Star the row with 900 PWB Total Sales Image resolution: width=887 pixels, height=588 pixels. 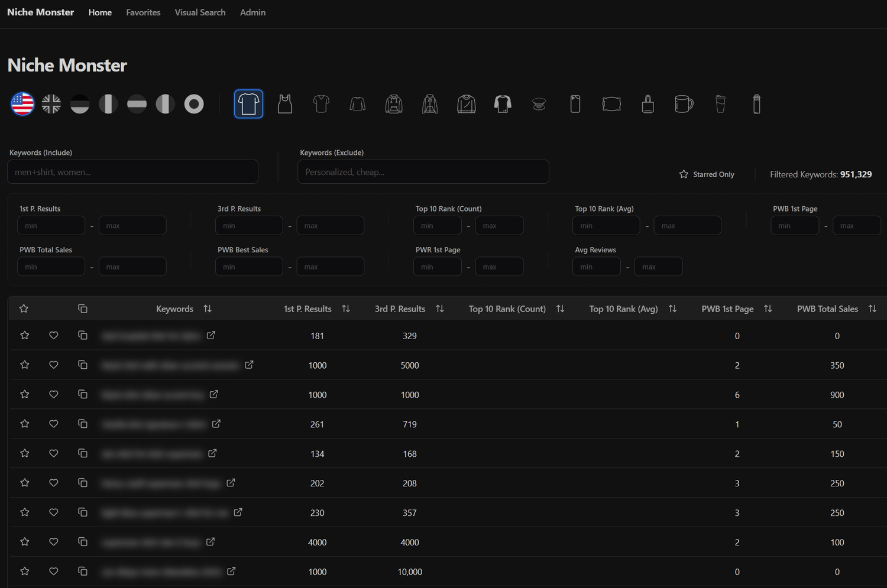(25, 394)
